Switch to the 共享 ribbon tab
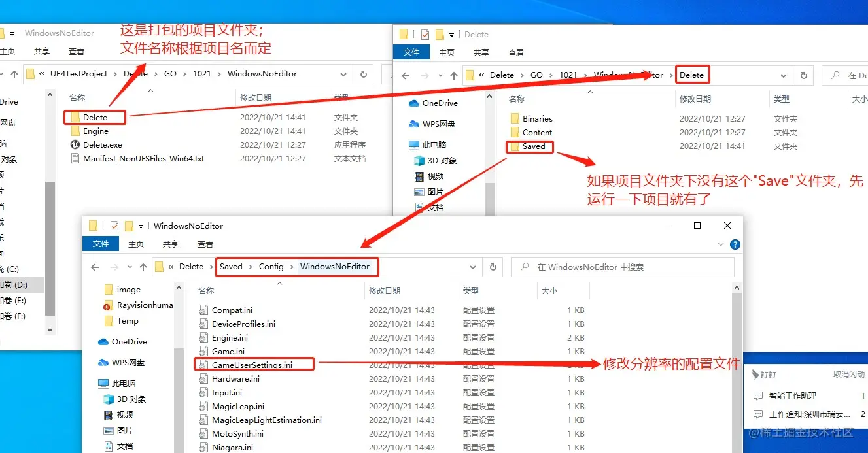This screenshot has width=868, height=453. 170,244
